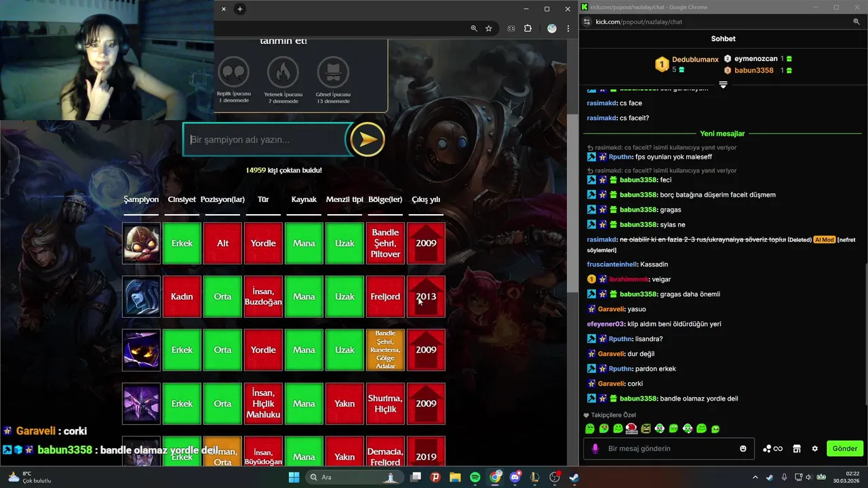Click the 'Çıkış yılı' column header
The height and width of the screenshot is (488, 868).
[x=426, y=199]
